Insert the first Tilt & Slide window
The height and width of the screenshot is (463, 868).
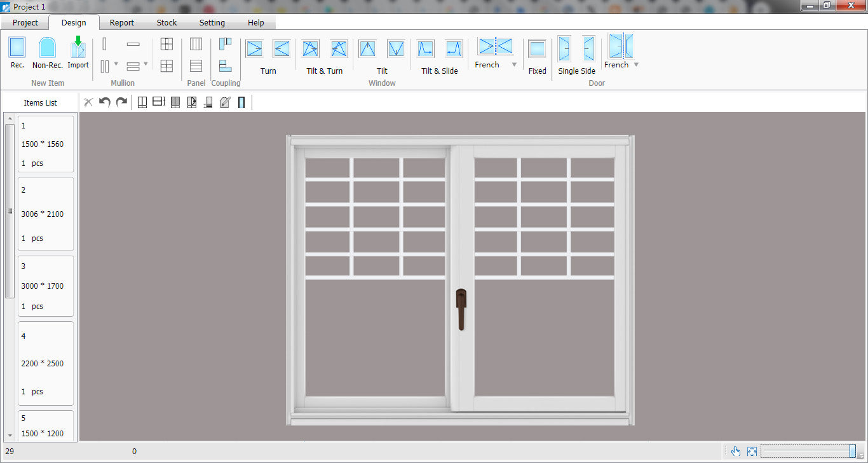point(426,49)
